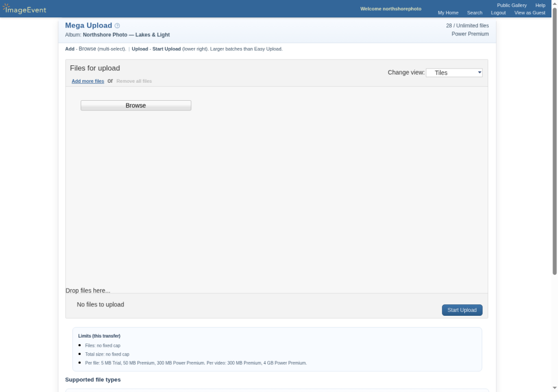
Task: Click the Supported file types heading
Action: pyautogui.click(x=93, y=379)
